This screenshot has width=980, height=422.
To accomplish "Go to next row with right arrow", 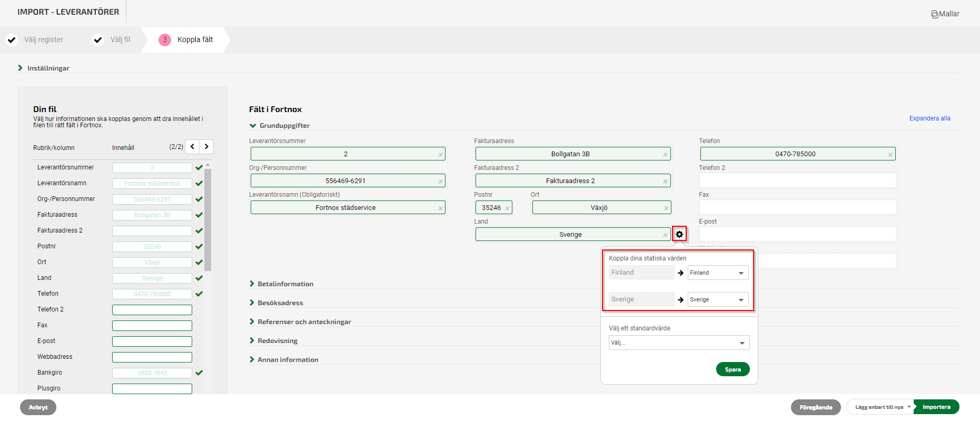I will point(206,147).
